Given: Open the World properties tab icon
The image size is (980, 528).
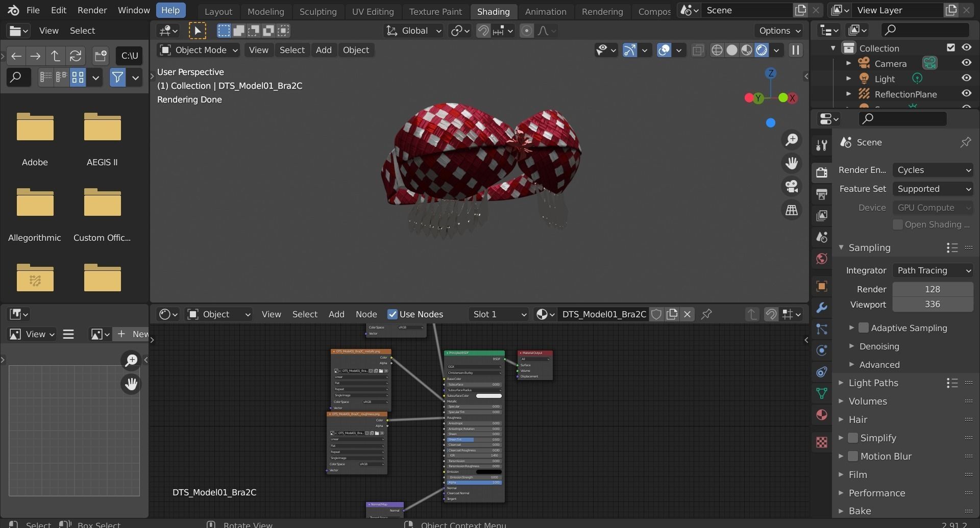Looking at the screenshot, I should click(821, 259).
